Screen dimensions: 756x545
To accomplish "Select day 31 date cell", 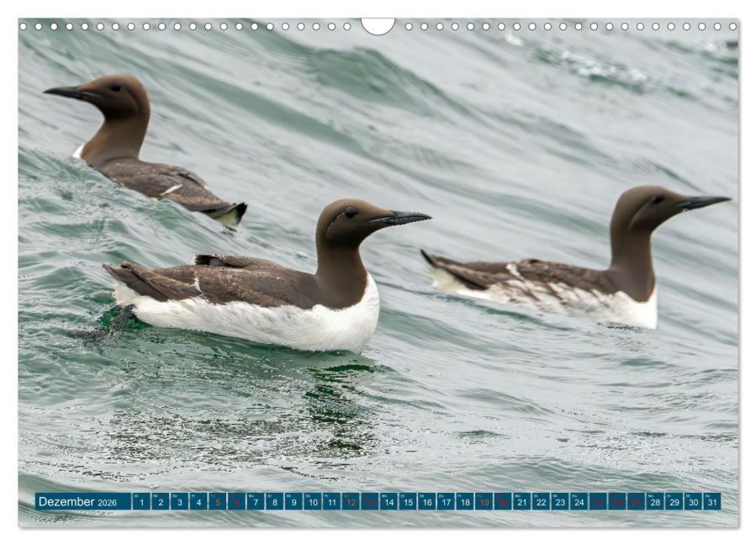I will (711, 502).
